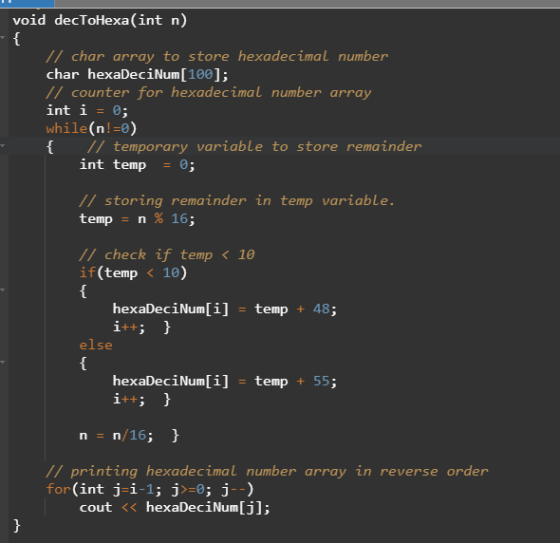This screenshot has width=560, height=543.
Task: Click the number 100 in the array declaration
Action: 200,74
